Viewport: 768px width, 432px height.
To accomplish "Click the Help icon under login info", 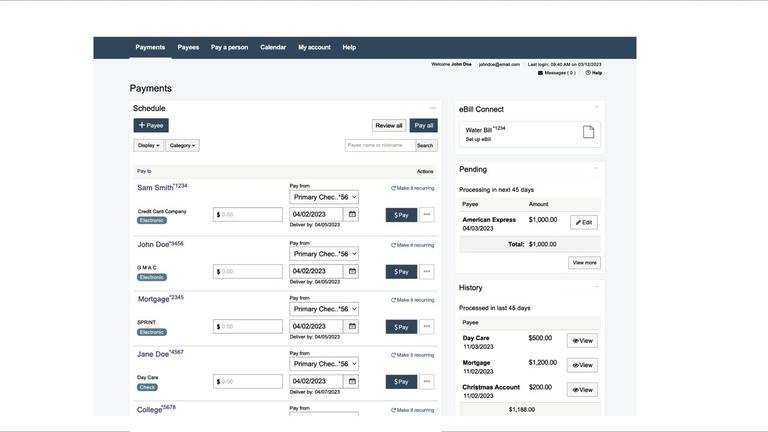I will [x=588, y=73].
